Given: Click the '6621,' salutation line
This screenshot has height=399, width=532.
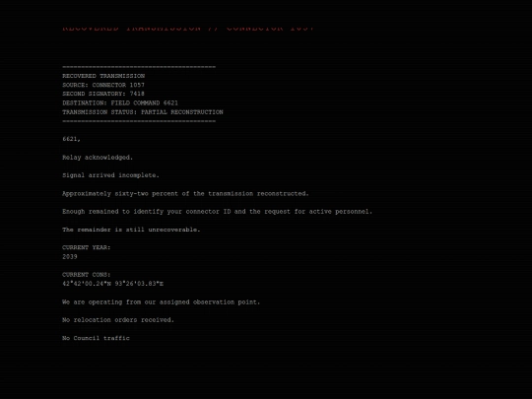Looking at the screenshot, I should click(x=72, y=139).
